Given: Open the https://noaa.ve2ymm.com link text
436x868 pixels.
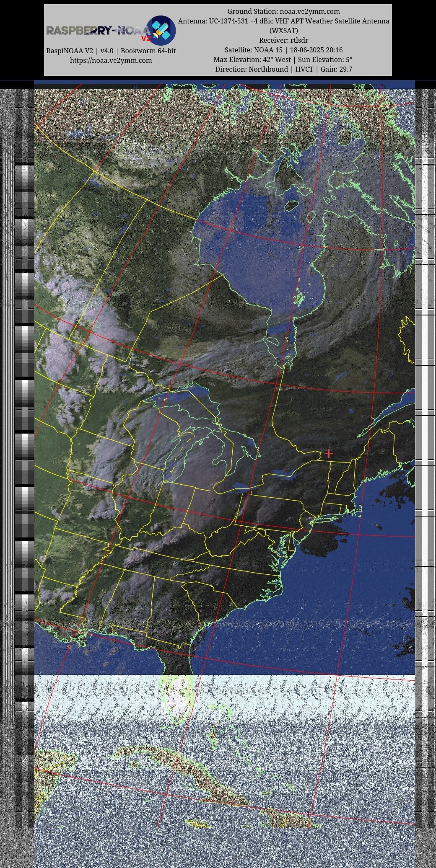Looking at the screenshot, I should 111,60.
